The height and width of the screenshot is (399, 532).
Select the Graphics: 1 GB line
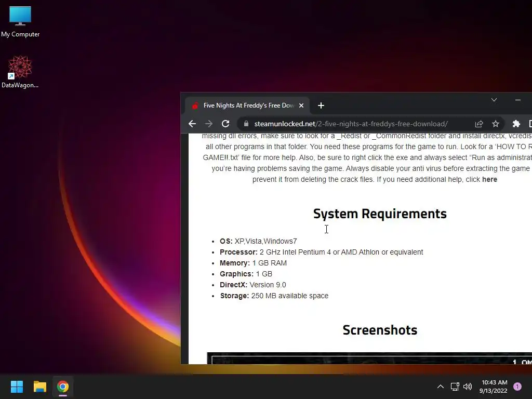point(246,274)
